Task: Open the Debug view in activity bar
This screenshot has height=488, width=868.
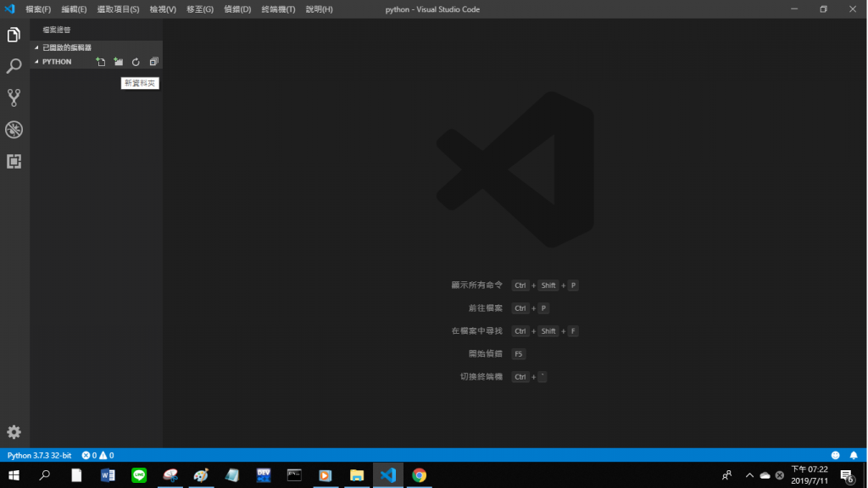Action: click(x=14, y=130)
